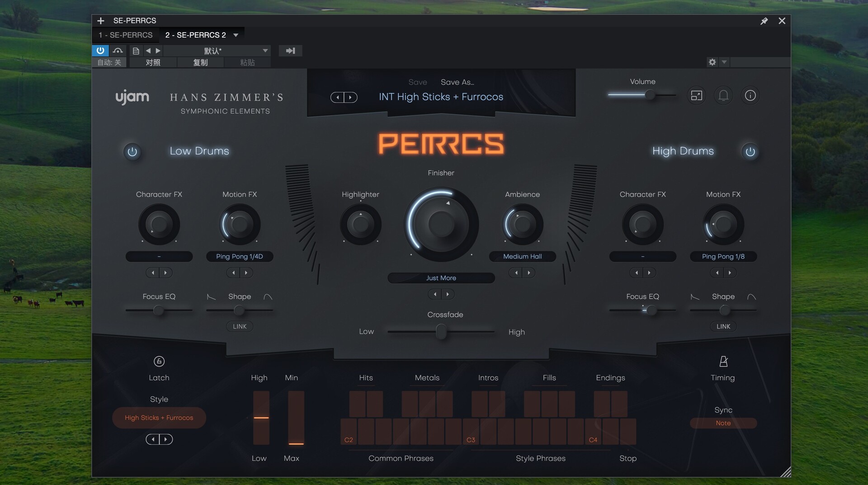Click Save in preset display
868x485 pixels.
point(418,82)
